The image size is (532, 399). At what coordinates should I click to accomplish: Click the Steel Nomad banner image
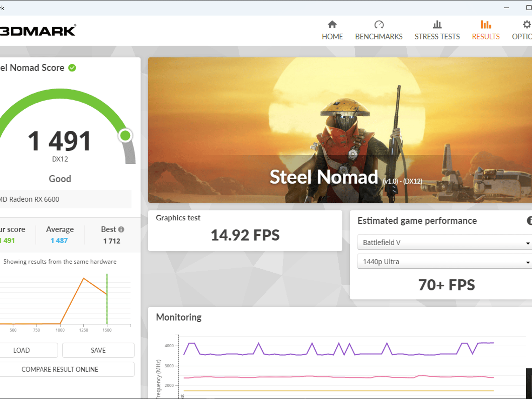(340, 130)
